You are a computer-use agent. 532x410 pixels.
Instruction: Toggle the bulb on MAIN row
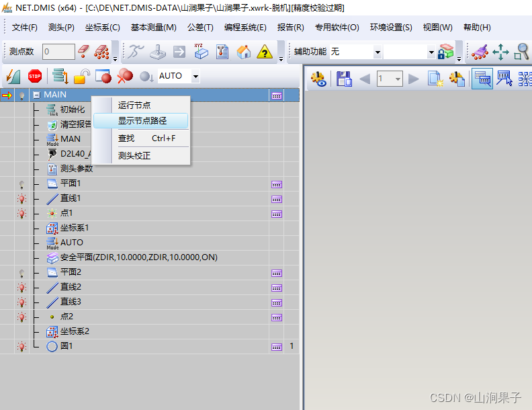[x=21, y=96]
